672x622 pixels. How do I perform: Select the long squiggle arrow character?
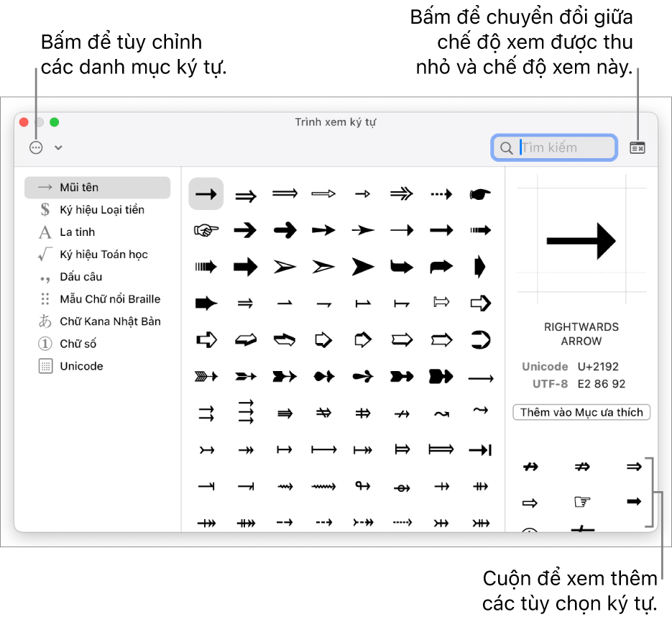click(323, 487)
